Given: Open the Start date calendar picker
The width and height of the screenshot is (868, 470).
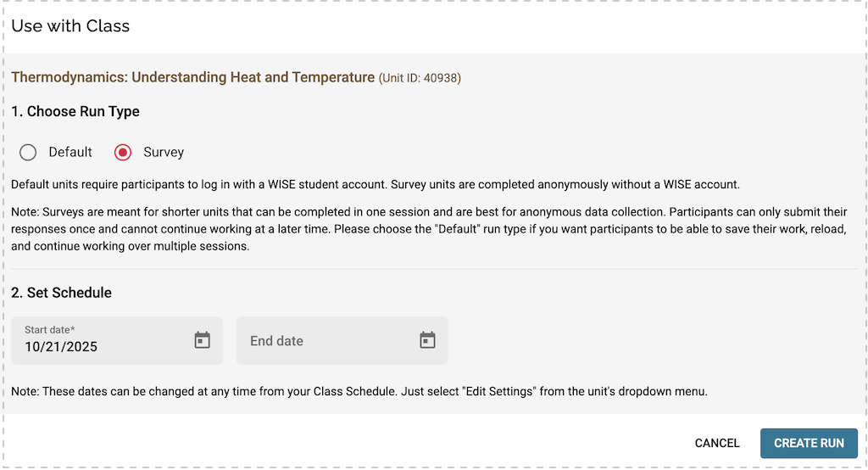Looking at the screenshot, I should (x=202, y=340).
